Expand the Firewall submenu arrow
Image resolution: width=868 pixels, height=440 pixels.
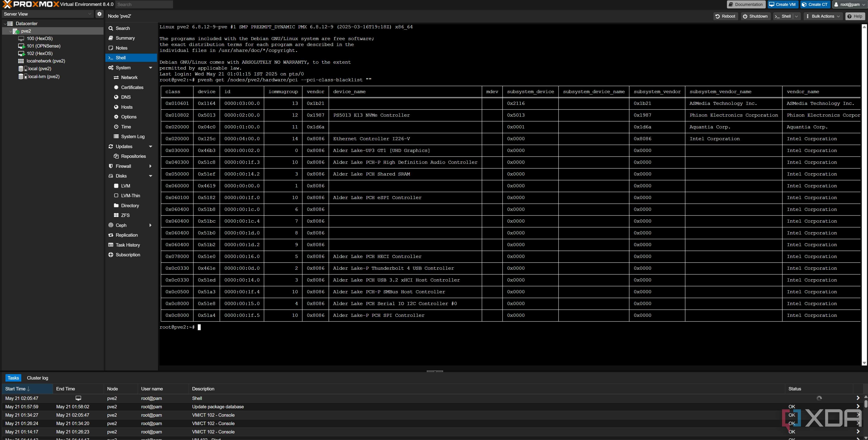(151, 166)
